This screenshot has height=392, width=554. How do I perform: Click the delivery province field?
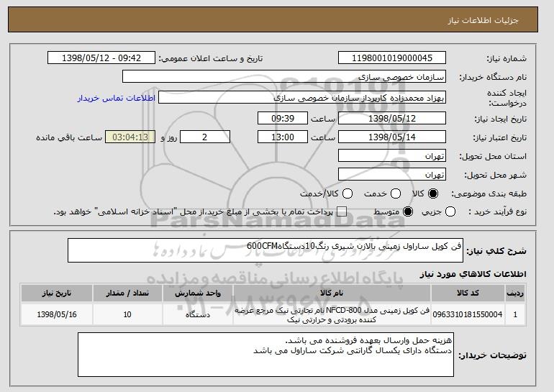(392, 156)
